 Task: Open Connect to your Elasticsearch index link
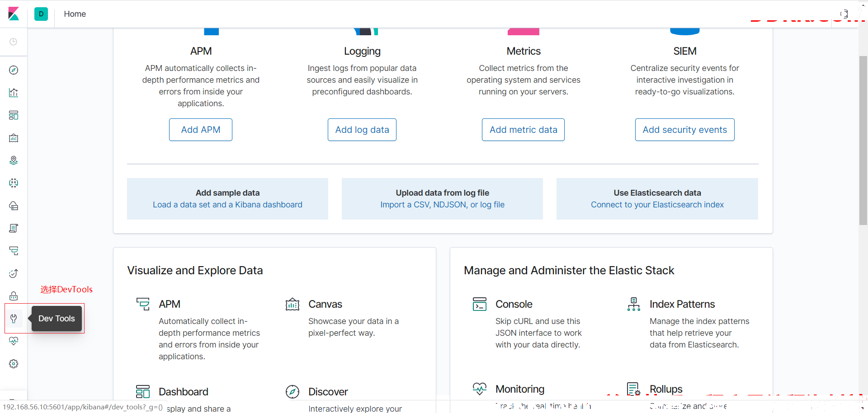pos(657,205)
